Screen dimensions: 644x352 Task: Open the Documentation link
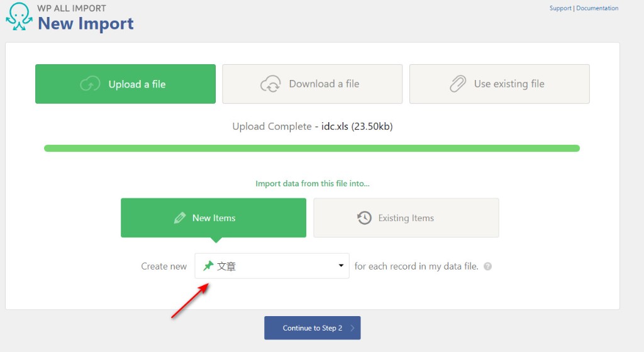click(x=597, y=8)
